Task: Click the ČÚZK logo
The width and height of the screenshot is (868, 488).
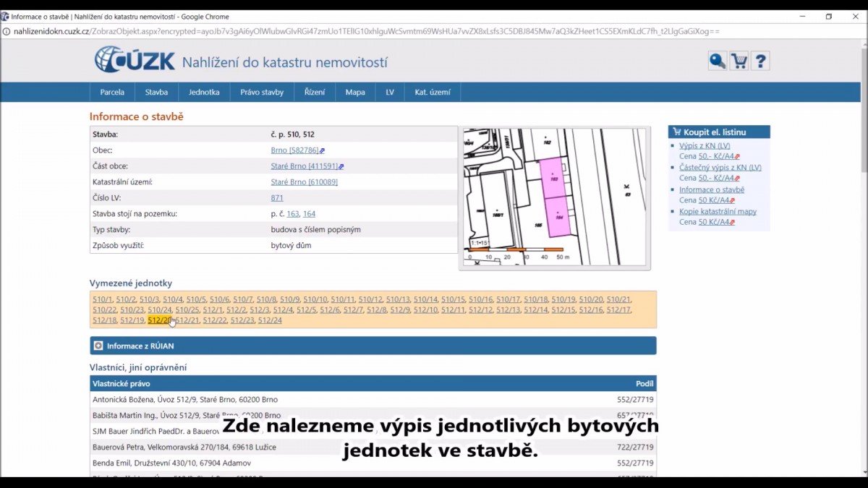Action: [135, 59]
